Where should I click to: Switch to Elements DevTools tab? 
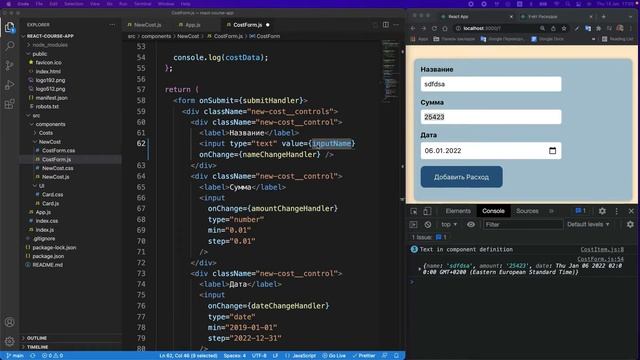458,211
